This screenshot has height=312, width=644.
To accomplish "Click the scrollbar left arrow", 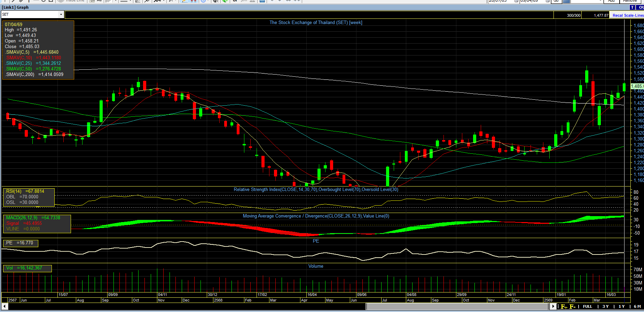I will point(5,306).
